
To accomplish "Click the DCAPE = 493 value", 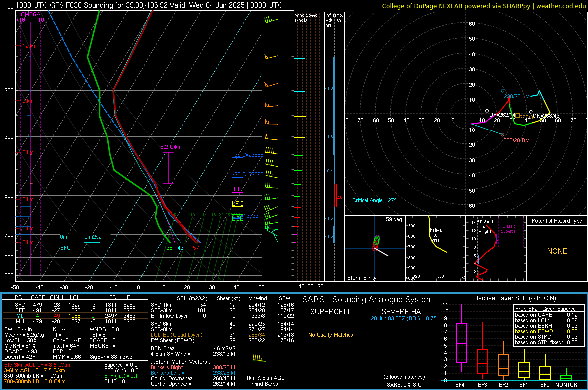I will (x=20, y=351).
